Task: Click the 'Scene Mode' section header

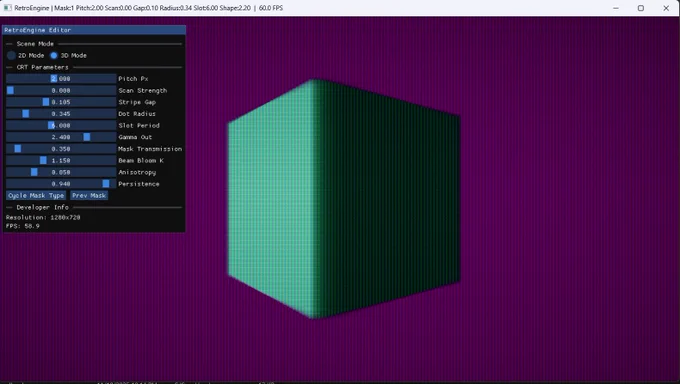Action: pos(35,44)
